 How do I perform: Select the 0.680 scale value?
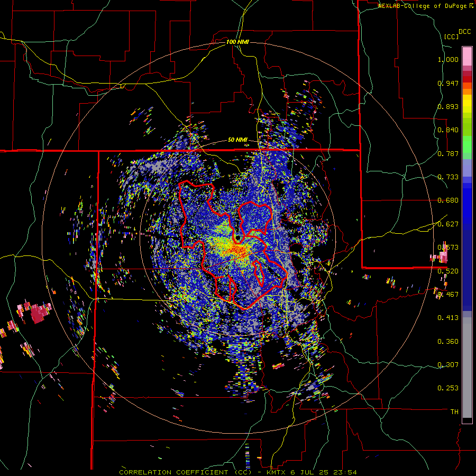(448, 200)
